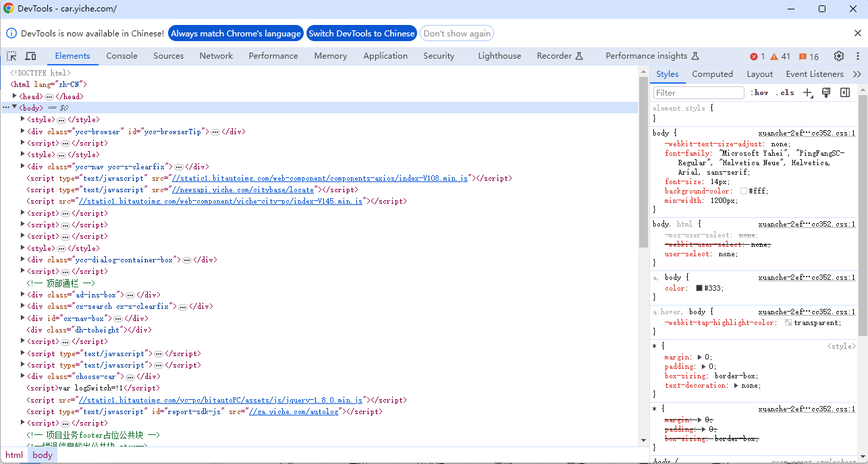Expand the head element node

tap(16, 96)
